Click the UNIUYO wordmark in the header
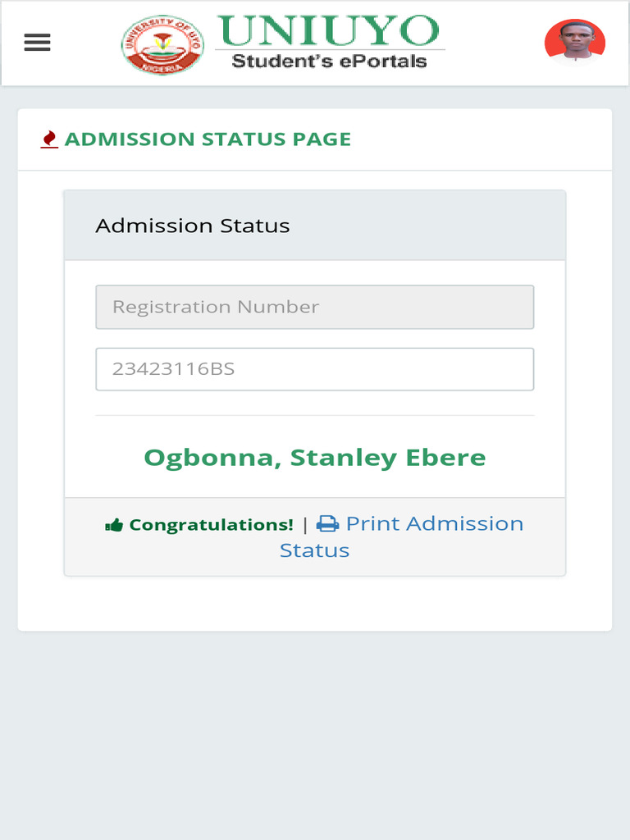The image size is (630, 840). pos(328,31)
